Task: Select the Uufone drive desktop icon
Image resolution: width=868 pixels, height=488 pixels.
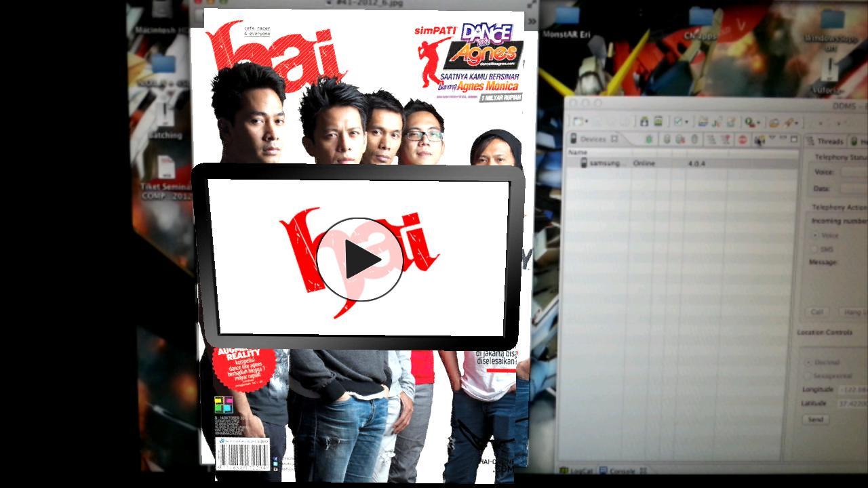Action: (x=828, y=77)
